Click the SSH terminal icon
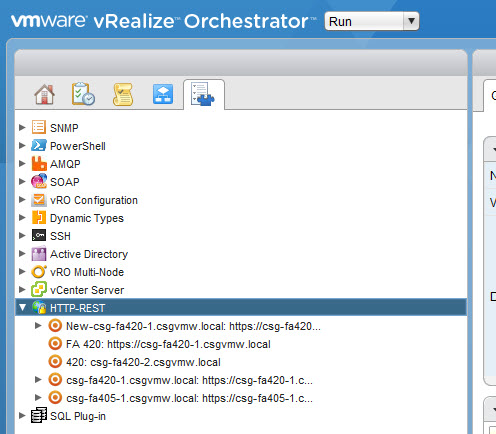The width and height of the screenshot is (496, 434). [x=39, y=235]
